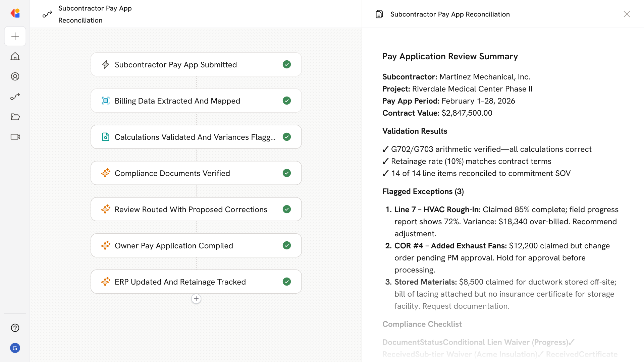This screenshot has height=362, width=644.
Task: Add a new step below ERP Updated
Action: [196, 299]
